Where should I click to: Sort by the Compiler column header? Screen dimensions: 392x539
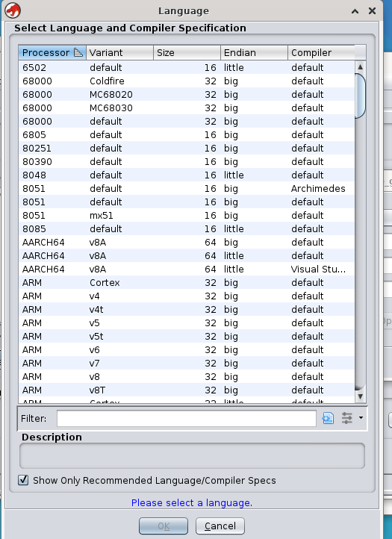(321, 52)
